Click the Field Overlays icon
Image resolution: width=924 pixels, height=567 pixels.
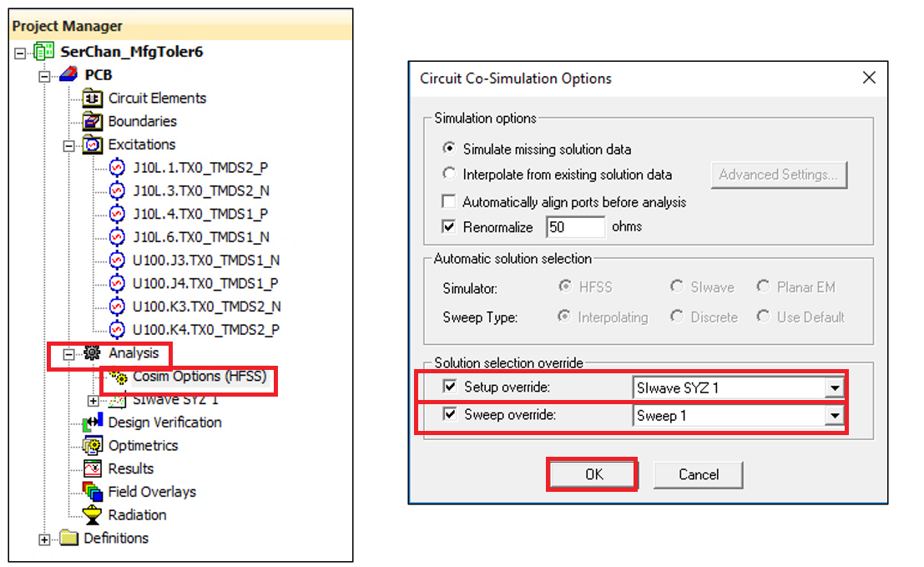[94, 492]
